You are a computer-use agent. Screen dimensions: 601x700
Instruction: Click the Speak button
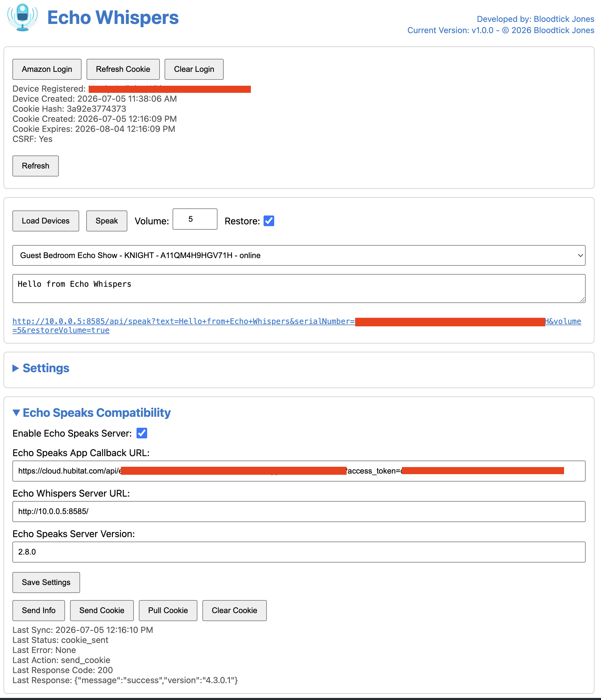pos(107,221)
